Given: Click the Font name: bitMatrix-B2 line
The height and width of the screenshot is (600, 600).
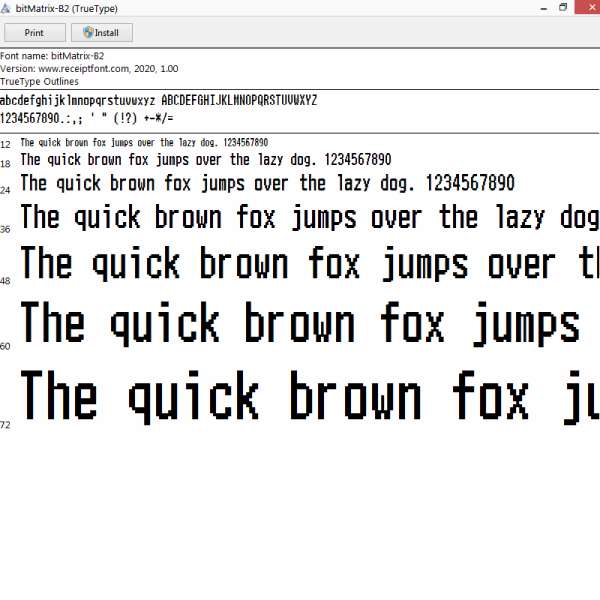Looking at the screenshot, I should click(52, 56).
